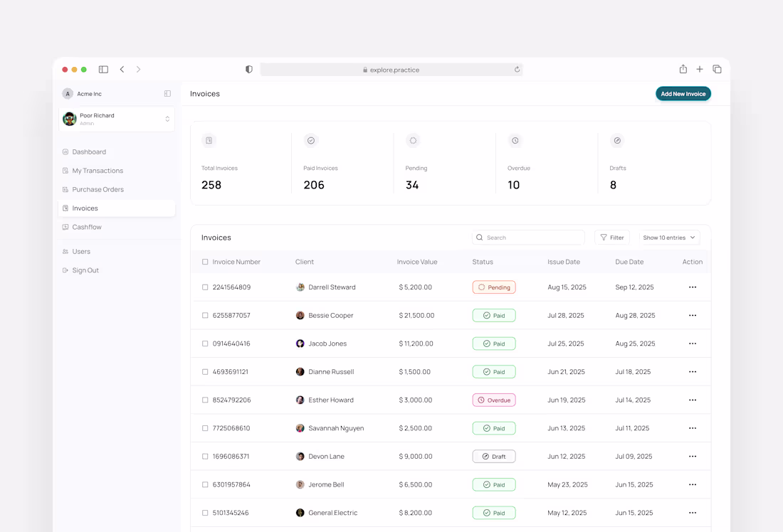Click the $21,500.00 invoice value
The width and height of the screenshot is (783, 532).
416,315
